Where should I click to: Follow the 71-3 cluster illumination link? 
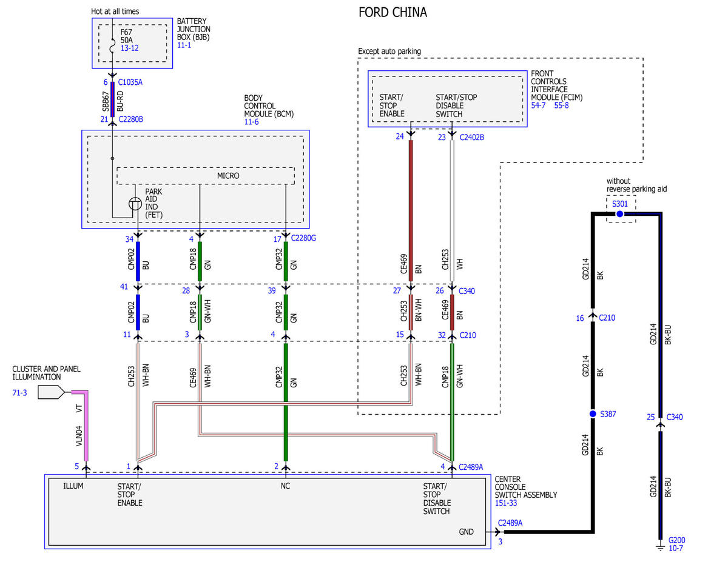19,393
